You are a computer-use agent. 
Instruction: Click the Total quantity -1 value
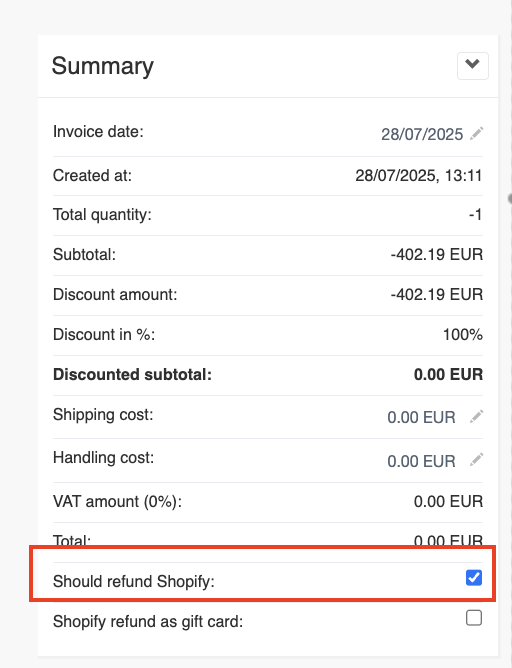pyautogui.click(x=475, y=215)
